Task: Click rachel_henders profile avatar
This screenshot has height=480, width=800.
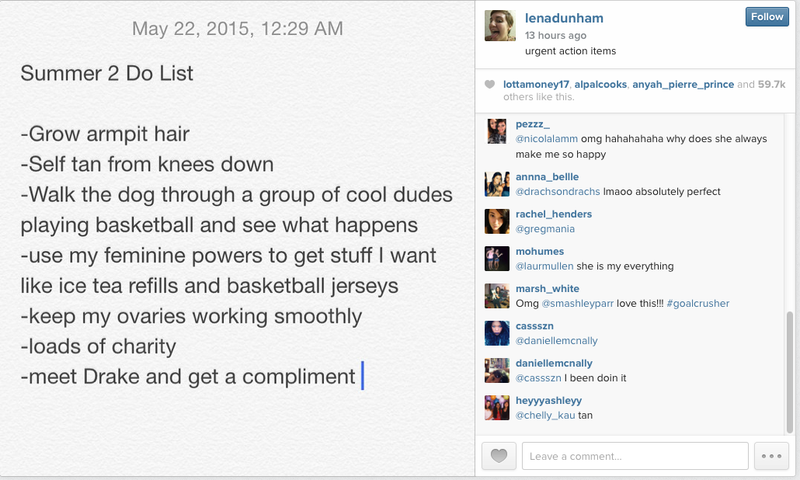Action: click(497, 221)
